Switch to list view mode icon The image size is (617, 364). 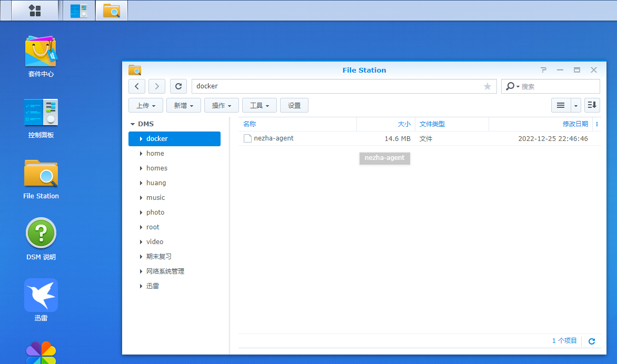(561, 105)
